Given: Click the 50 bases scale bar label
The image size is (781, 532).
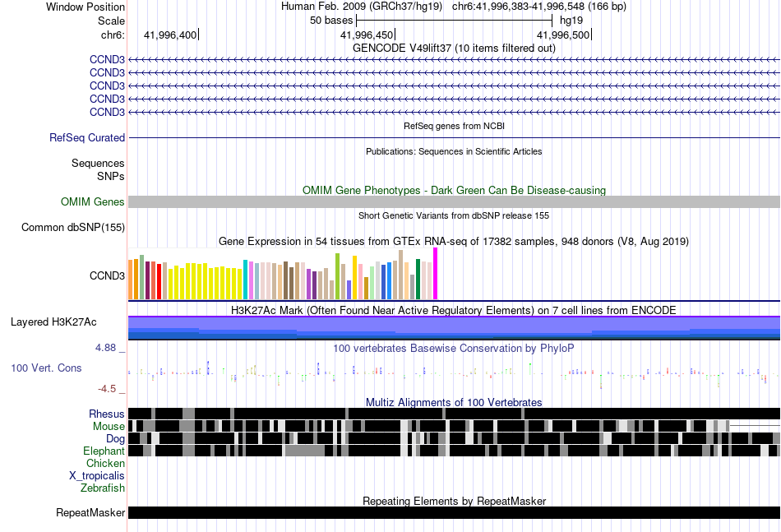Looking at the screenshot, I should point(331,21).
